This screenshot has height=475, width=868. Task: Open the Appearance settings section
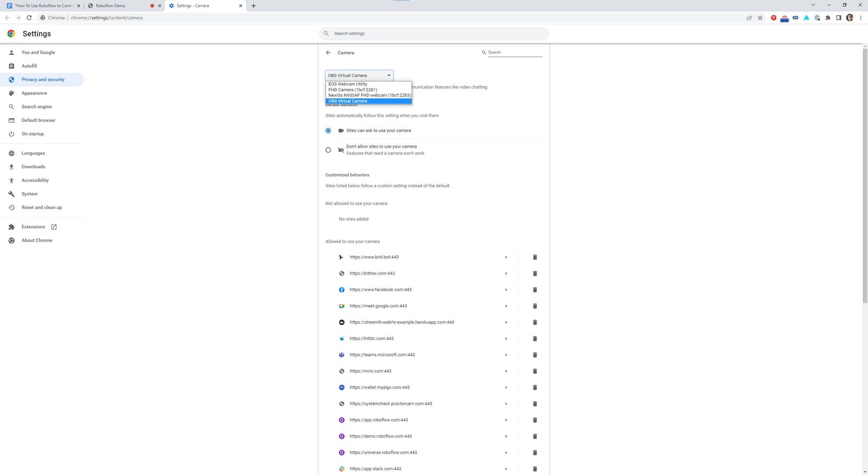34,93
